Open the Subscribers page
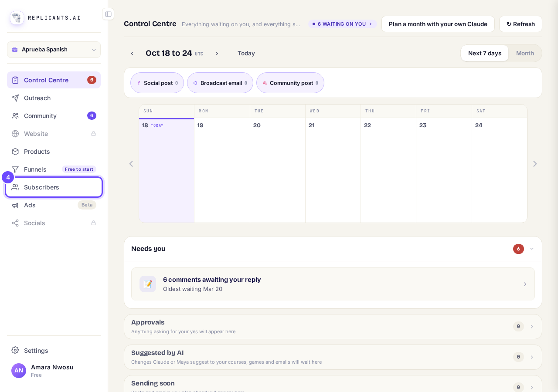 [x=54, y=187]
